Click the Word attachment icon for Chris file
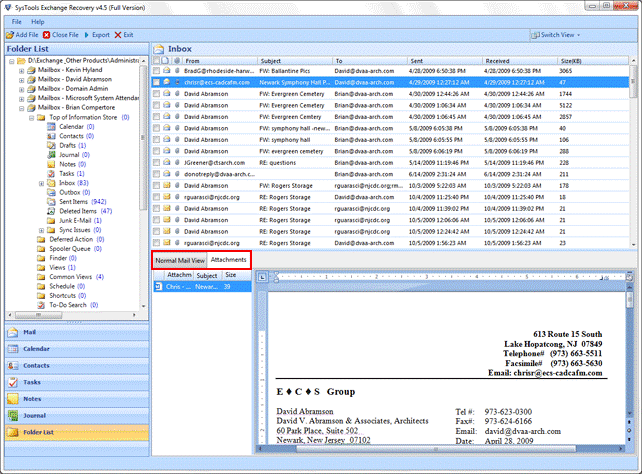 (x=159, y=287)
